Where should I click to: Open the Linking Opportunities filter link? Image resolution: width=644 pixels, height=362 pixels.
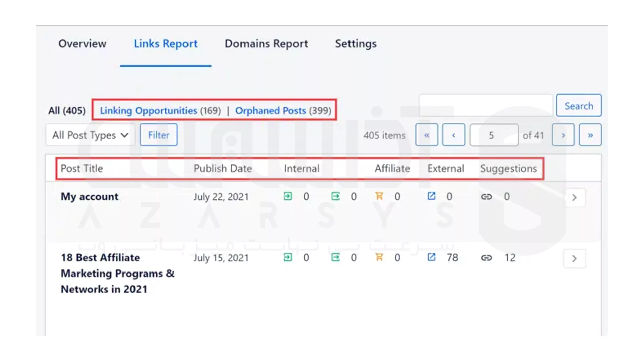tap(148, 110)
